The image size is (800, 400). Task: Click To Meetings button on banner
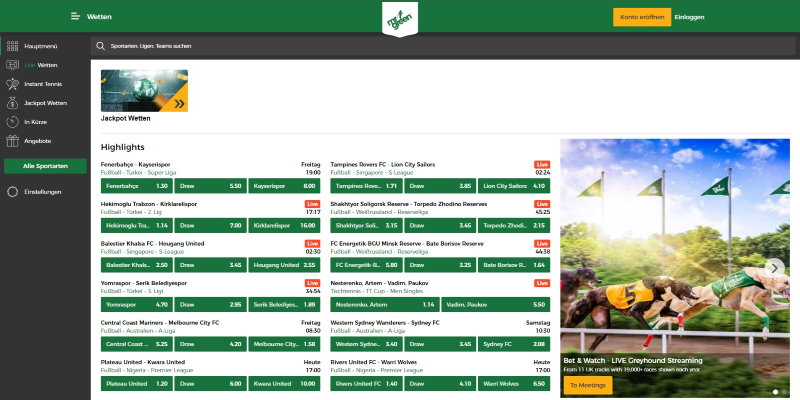588,385
